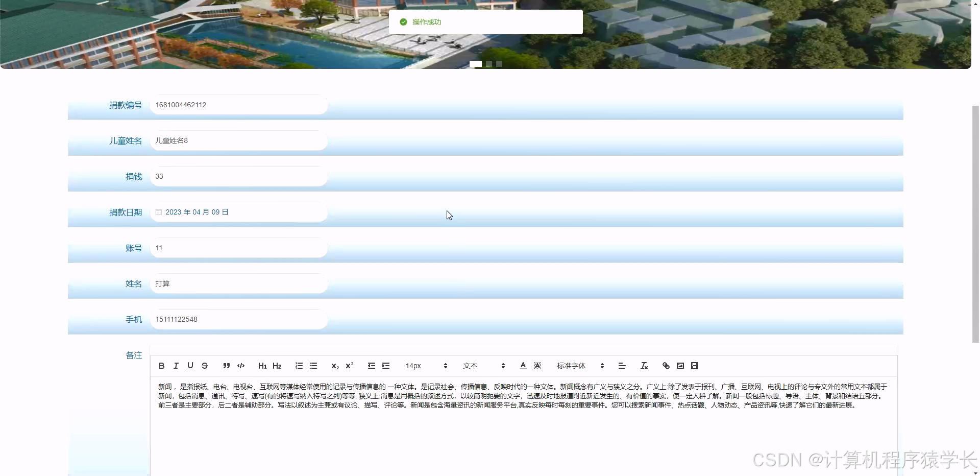Screen dimensions: 980x476
Task: Insert a blockquote in the editor
Action: click(x=226, y=366)
